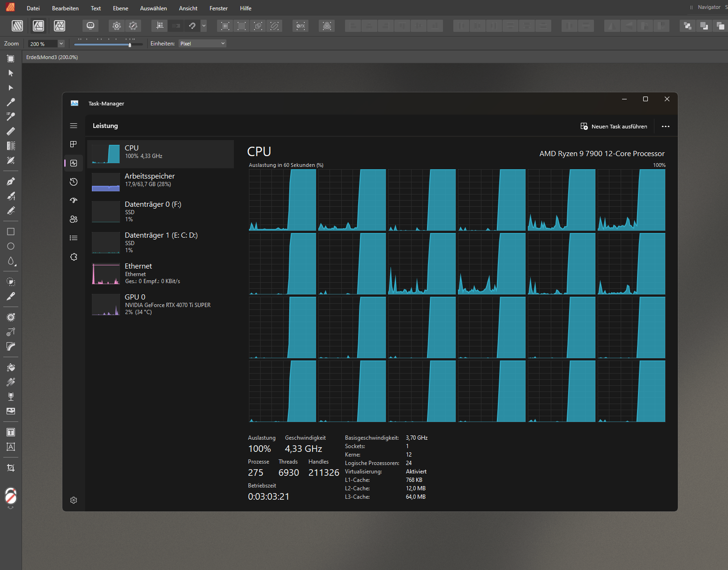This screenshot has height=570, width=728.
Task: Select the Node tool
Action: (x=11, y=88)
